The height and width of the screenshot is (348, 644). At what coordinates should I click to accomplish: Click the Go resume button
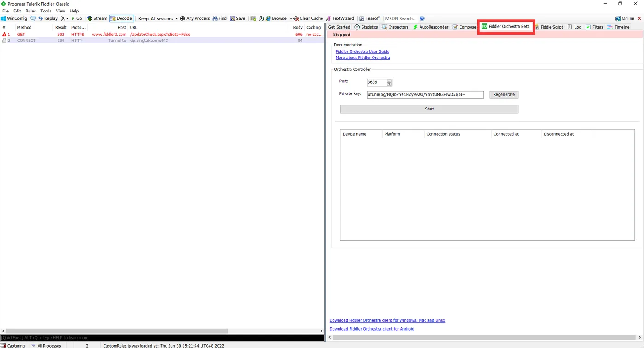tap(76, 18)
